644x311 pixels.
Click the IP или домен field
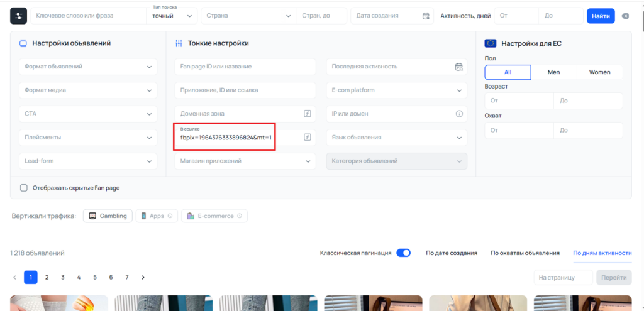[x=397, y=114]
